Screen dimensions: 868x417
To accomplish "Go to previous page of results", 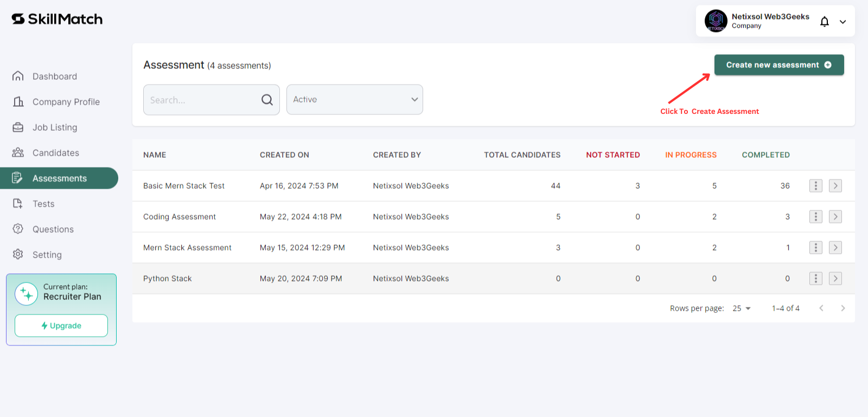I will (821, 308).
